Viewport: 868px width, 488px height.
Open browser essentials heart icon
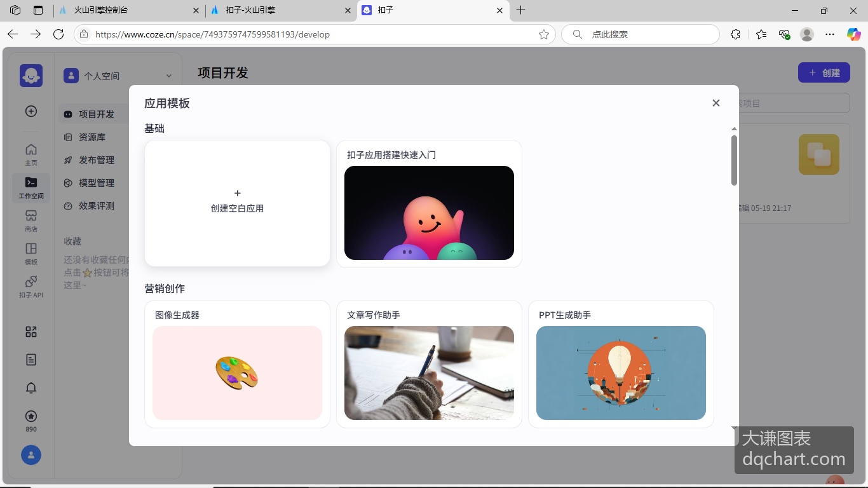point(784,34)
